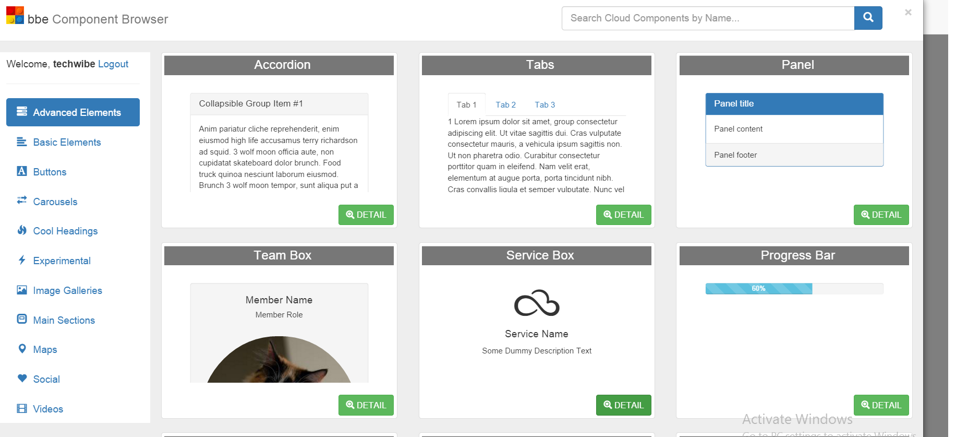Click the Basic Elements align icon
The image size is (980, 437).
pyautogui.click(x=22, y=141)
